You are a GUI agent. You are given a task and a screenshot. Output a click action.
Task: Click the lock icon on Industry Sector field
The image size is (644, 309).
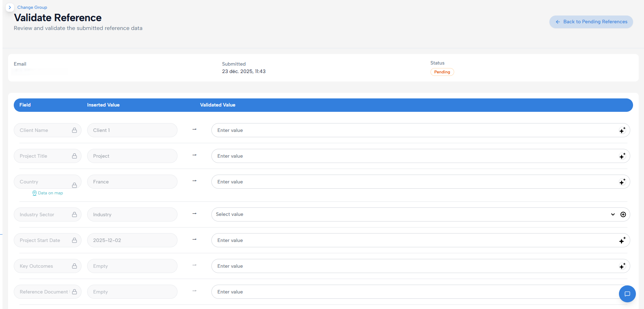point(74,214)
